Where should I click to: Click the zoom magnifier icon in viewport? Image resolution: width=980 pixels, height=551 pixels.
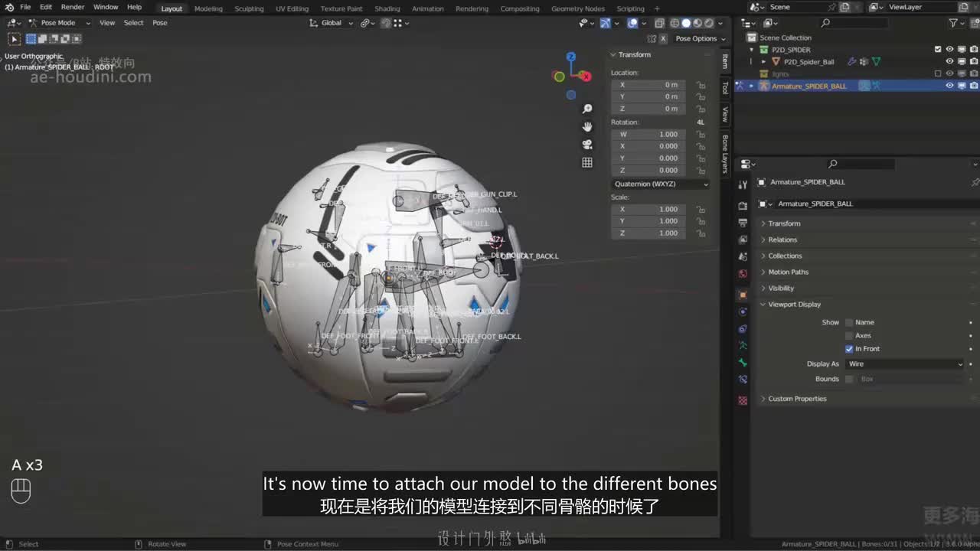coord(587,109)
